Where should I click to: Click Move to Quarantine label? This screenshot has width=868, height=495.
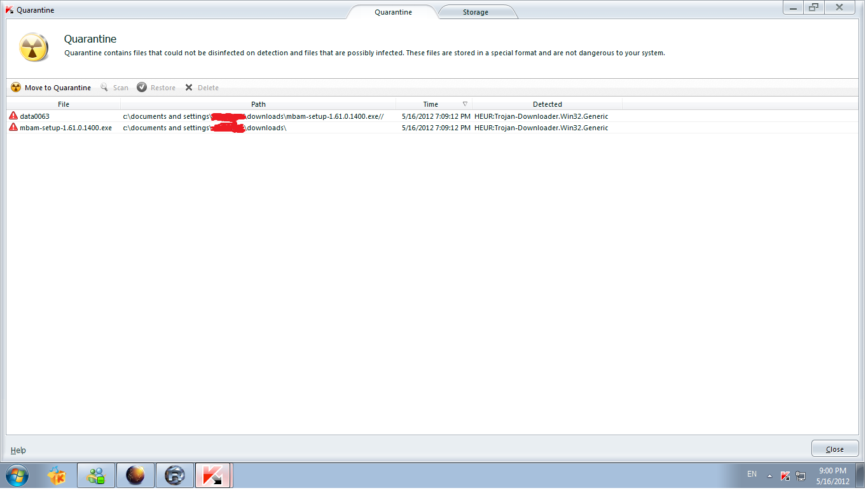58,88
